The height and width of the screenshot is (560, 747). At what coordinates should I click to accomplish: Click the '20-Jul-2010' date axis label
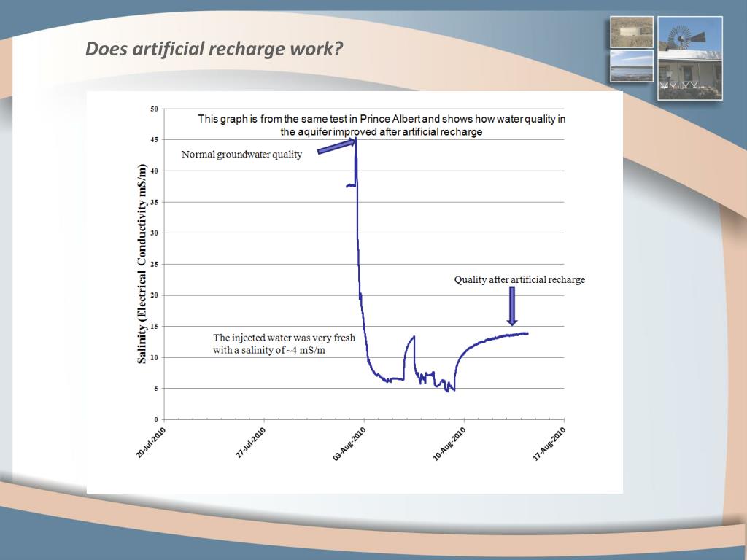(x=150, y=443)
